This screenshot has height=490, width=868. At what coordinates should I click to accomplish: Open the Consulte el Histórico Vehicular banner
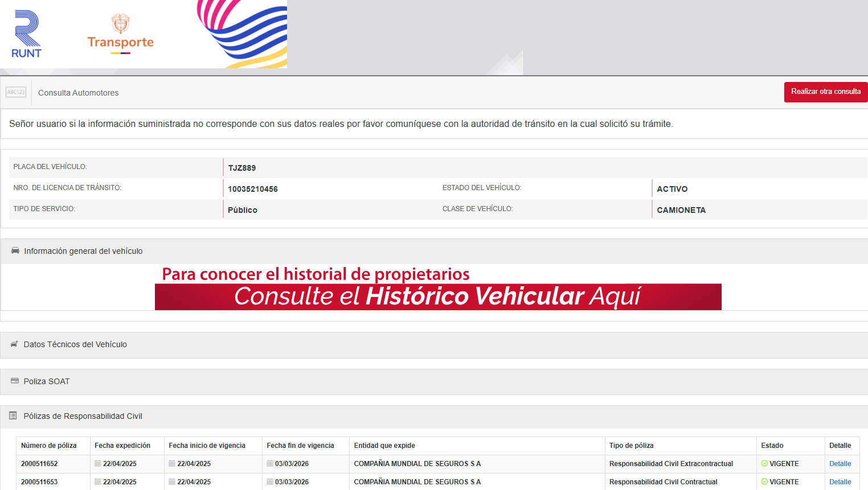[437, 297]
